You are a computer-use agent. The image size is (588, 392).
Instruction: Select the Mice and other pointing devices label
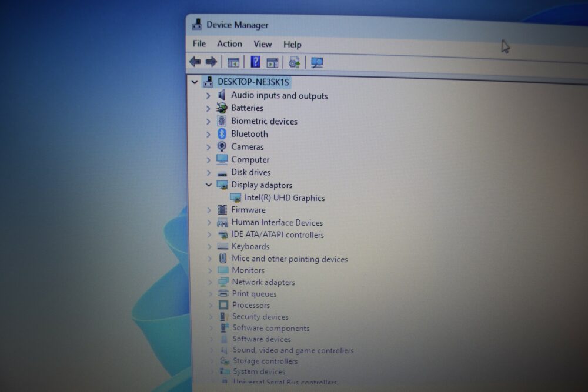pyautogui.click(x=289, y=259)
